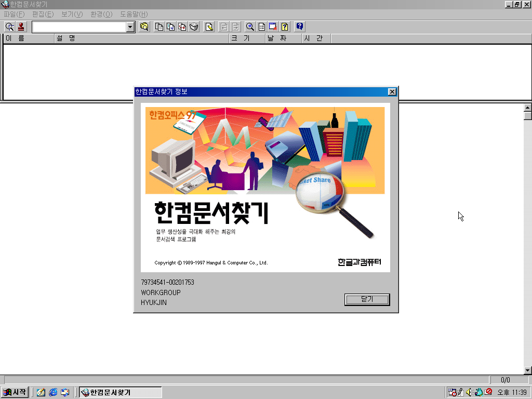Click the open box archive icon
The image size is (532, 399).
point(194,27)
